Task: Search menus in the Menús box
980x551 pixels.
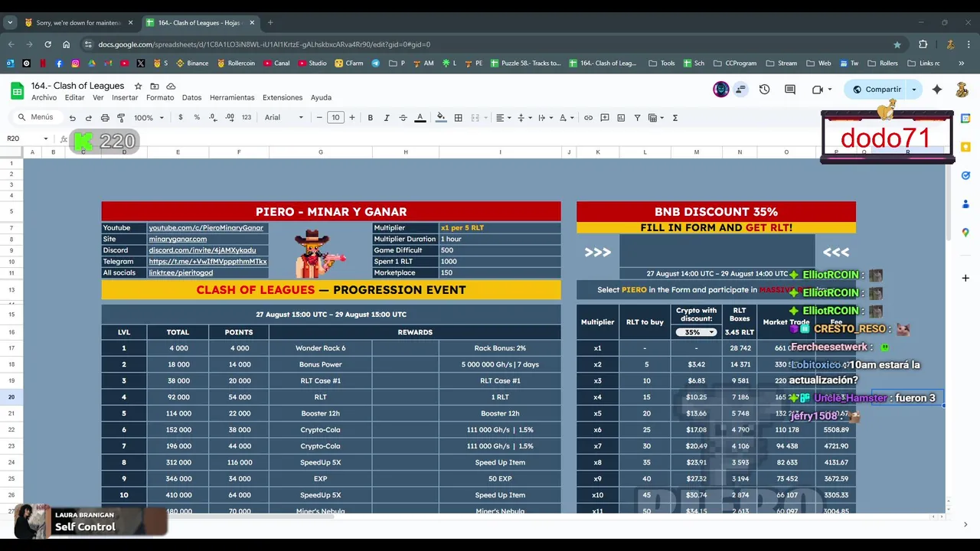Action: 37,118
